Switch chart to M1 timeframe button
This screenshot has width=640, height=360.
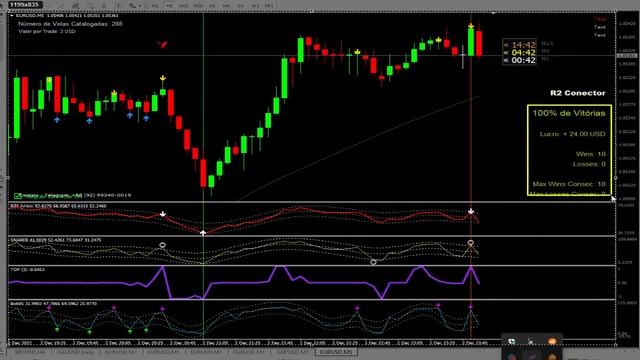[155, 6]
